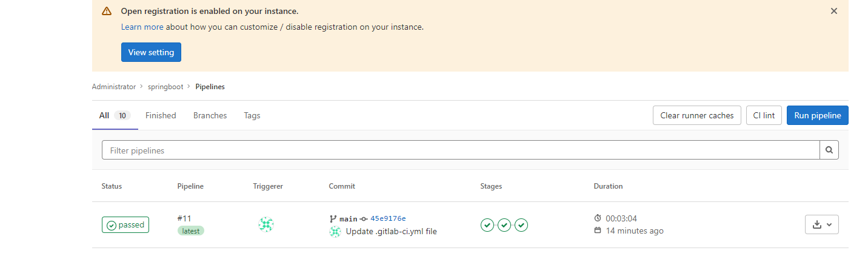Open the passed status badge of pipeline #11
This screenshot has height=256, width=868.
pos(125,225)
